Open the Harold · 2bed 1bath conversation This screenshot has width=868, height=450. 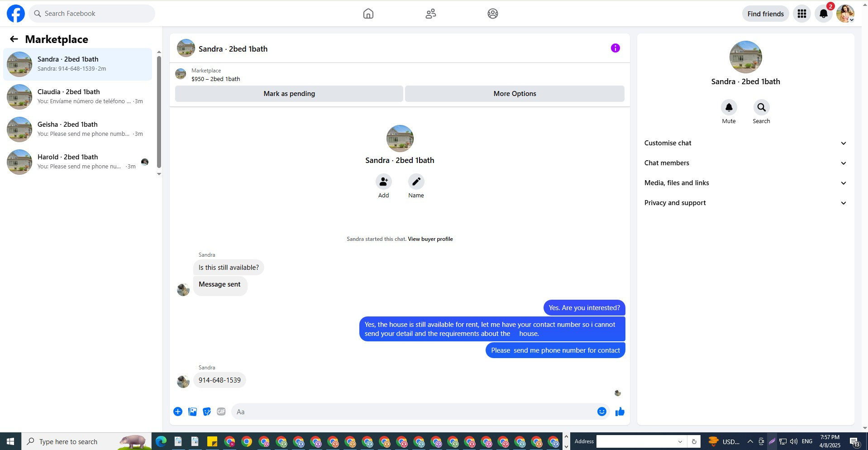(x=78, y=162)
